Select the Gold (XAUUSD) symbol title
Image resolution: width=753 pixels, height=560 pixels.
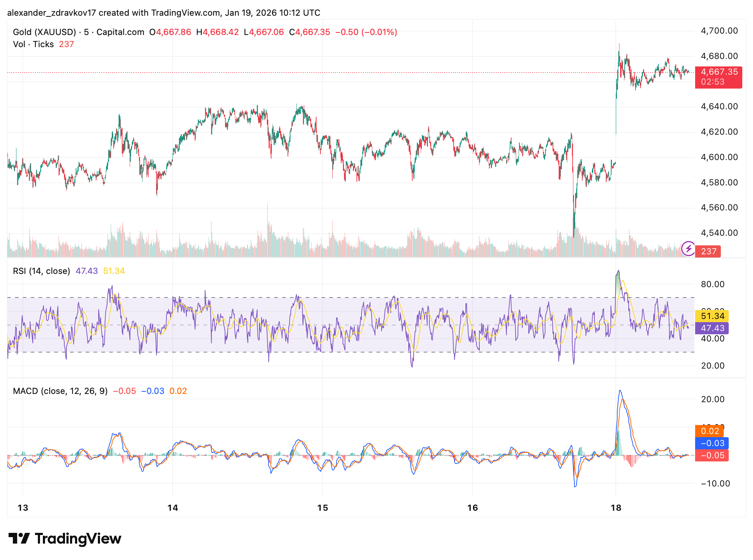click(x=44, y=32)
